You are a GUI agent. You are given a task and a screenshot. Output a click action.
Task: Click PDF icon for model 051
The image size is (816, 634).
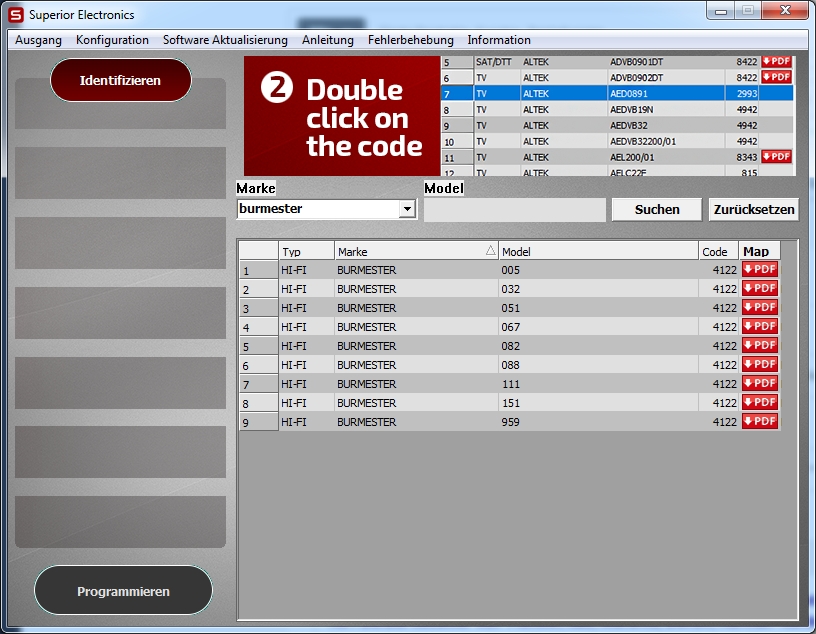click(x=759, y=308)
